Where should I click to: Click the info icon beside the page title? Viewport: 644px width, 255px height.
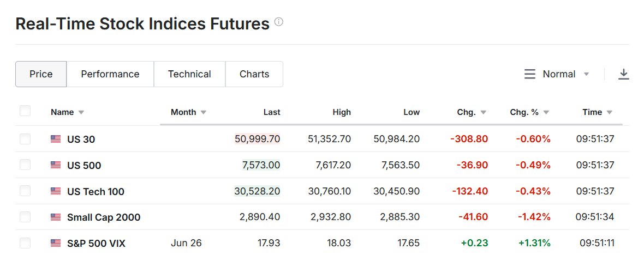278,22
